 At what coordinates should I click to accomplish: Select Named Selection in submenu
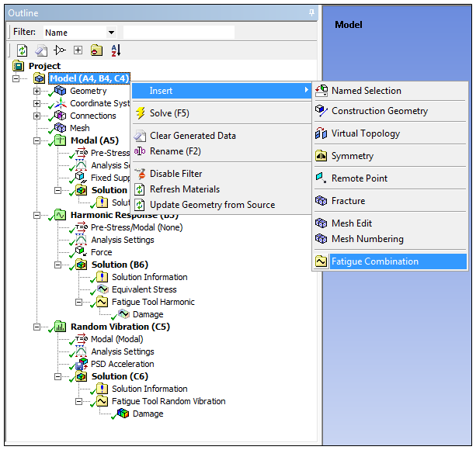366,91
